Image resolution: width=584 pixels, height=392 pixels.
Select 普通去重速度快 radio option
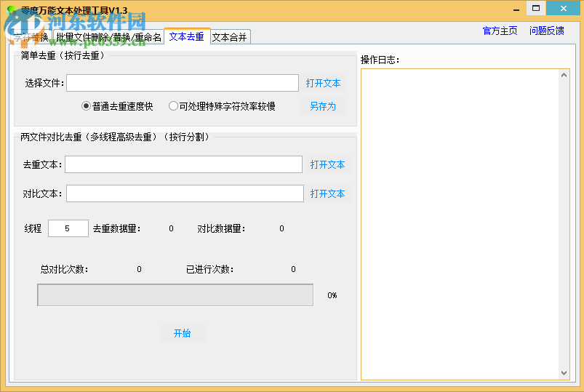pyautogui.click(x=117, y=107)
